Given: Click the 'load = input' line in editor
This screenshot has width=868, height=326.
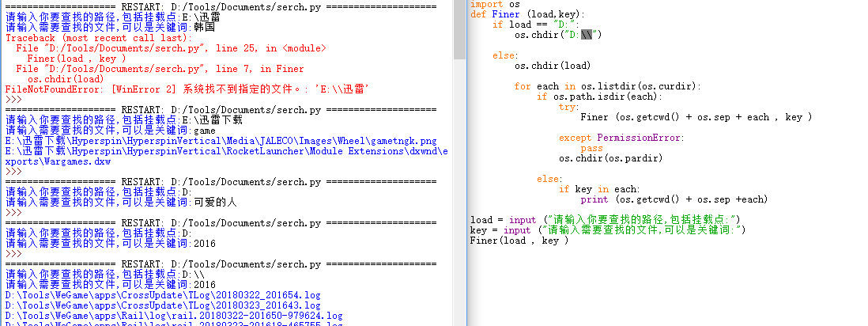Looking at the screenshot, I should tap(604, 220).
